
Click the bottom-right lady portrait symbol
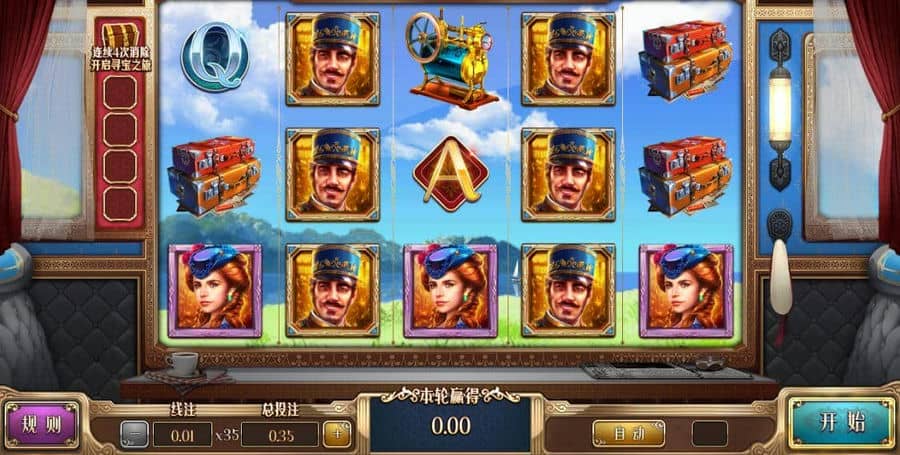pos(686,290)
